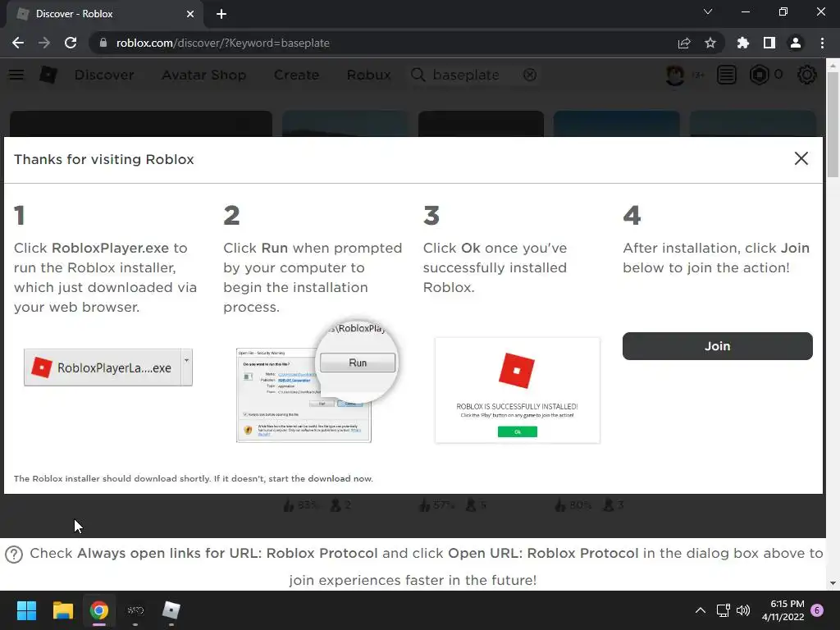This screenshot has height=630, width=840.
Task: Open Roblox avatar profile icon
Action: coord(675,75)
